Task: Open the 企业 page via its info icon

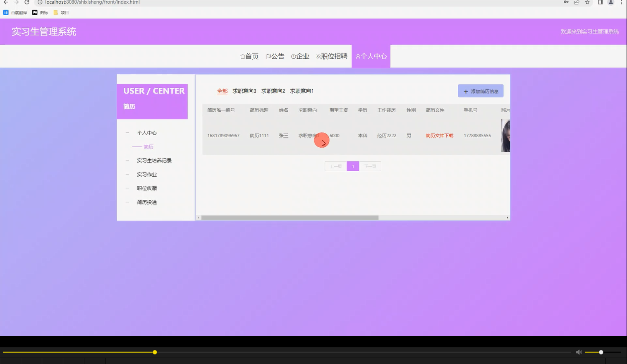Action: 294,56
